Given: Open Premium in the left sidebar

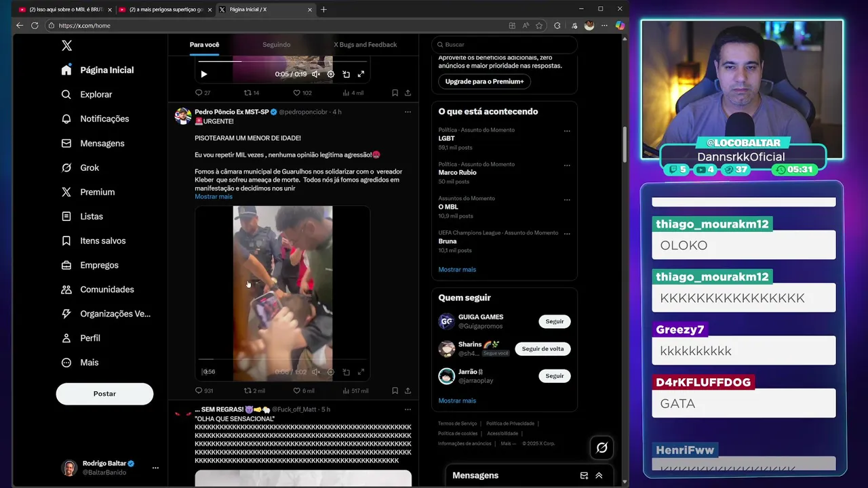Looking at the screenshot, I should [x=88, y=192].
